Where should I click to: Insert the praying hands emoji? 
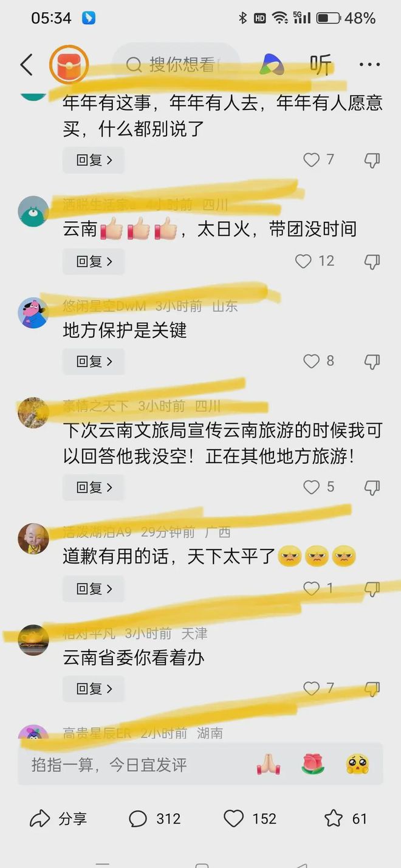[x=267, y=764]
